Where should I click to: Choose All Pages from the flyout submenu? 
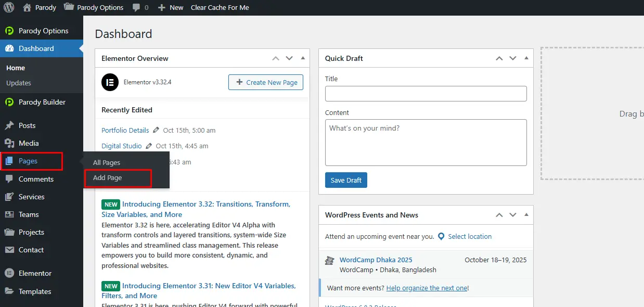click(x=107, y=163)
